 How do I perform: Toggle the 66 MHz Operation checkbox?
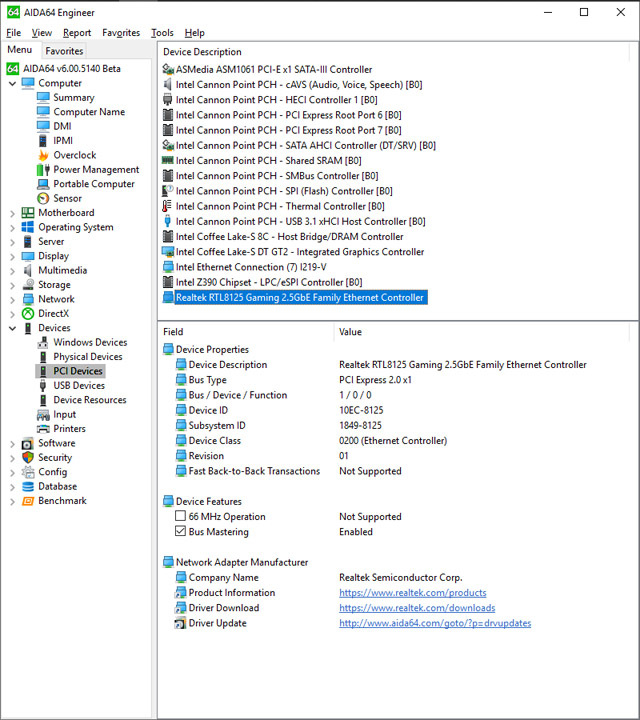pyautogui.click(x=180, y=516)
